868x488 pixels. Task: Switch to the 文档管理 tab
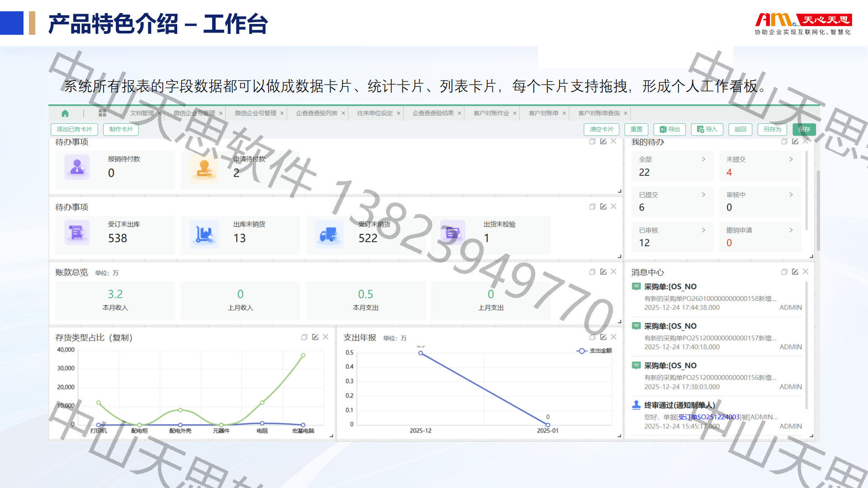tap(142, 113)
